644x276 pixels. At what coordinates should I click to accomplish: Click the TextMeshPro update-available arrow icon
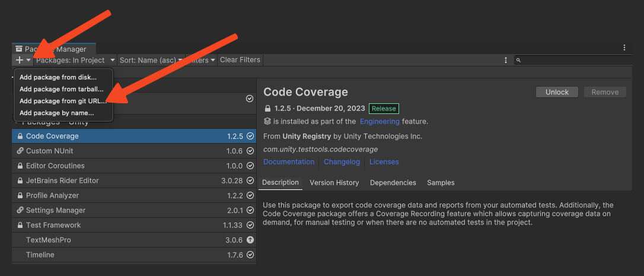tap(250, 240)
